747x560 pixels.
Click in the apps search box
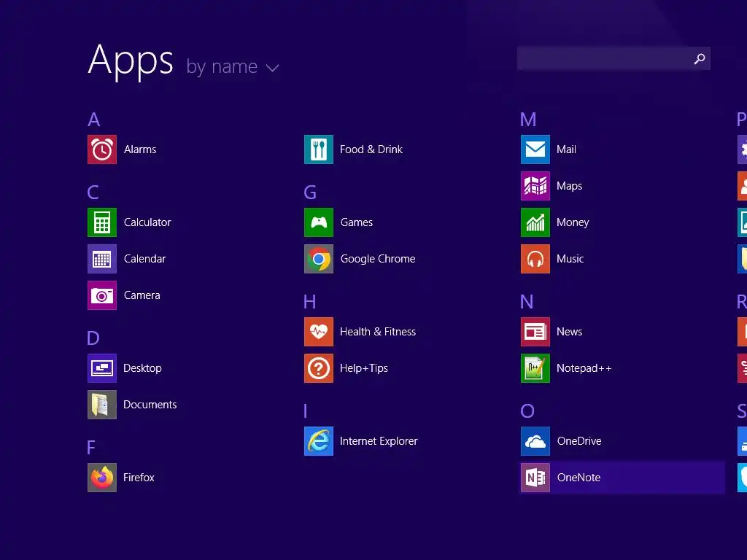(x=614, y=58)
